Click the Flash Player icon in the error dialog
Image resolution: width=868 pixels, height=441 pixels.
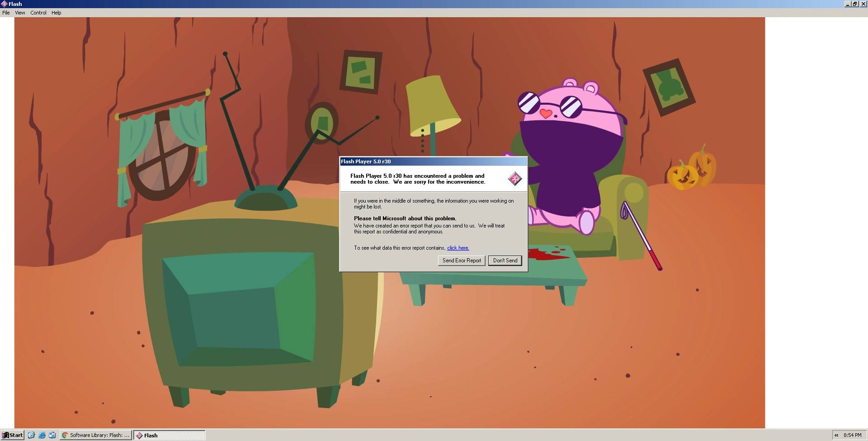514,179
